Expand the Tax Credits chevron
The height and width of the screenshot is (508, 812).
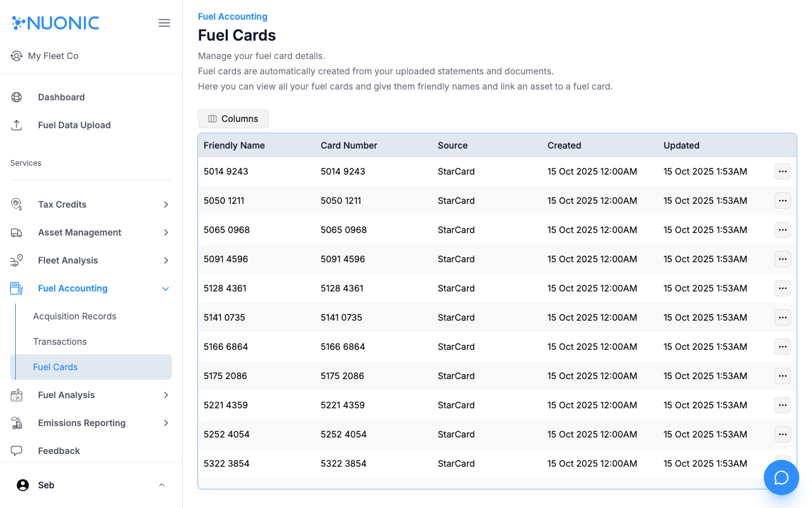point(166,204)
